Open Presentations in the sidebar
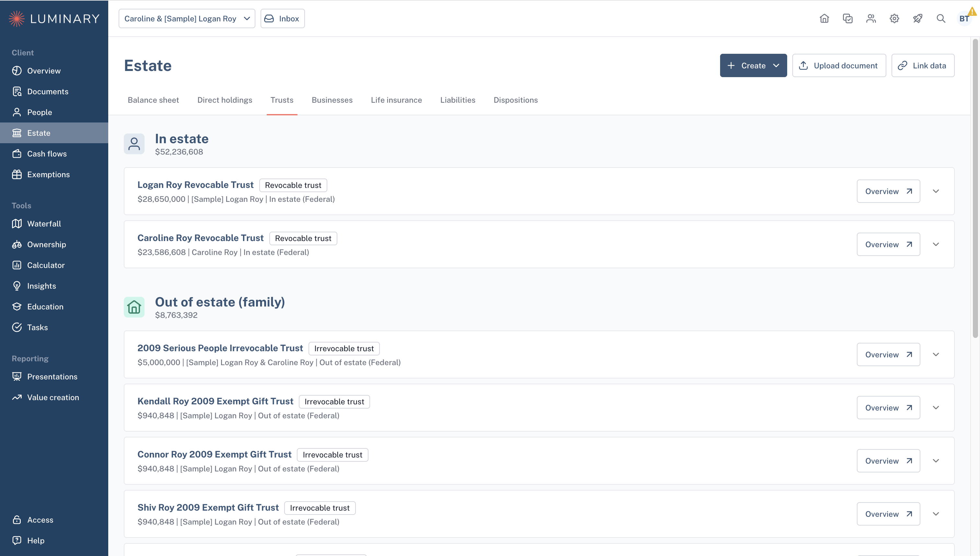Screen dimensions: 980x556 pos(54,376)
